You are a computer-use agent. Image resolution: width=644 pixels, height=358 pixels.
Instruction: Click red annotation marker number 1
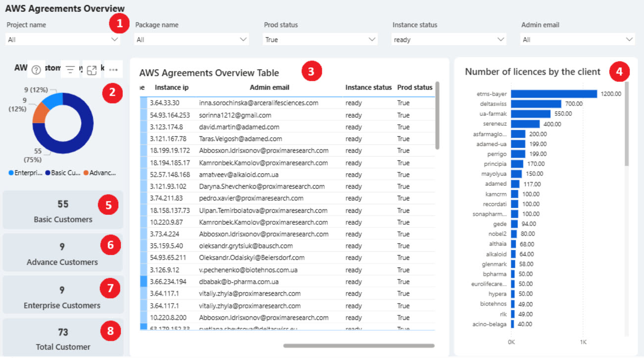click(x=118, y=23)
